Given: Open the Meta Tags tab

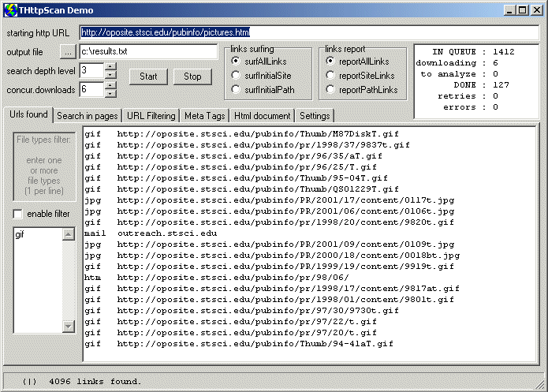Looking at the screenshot, I should [x=205, y=116].
